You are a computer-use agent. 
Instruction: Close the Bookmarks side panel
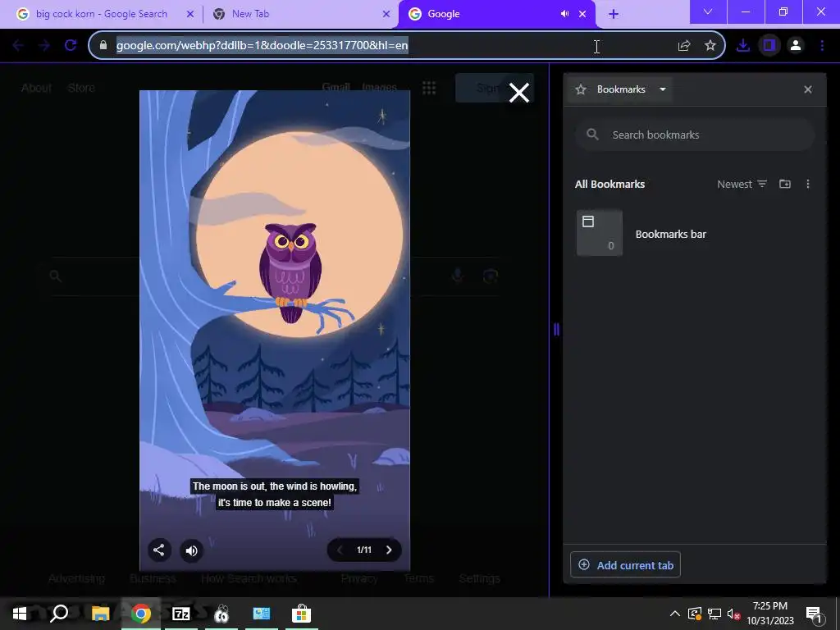pyautogui.click(x=808, y=89)
